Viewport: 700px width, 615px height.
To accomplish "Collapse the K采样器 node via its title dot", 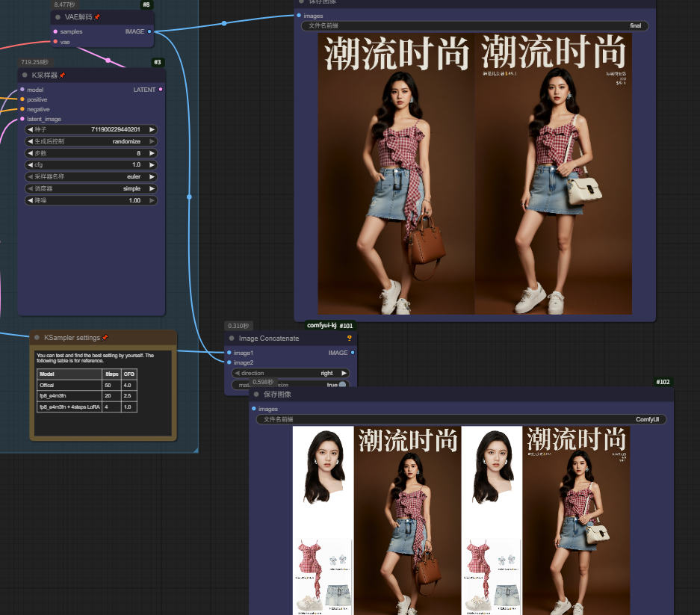I will click(25, 75).
